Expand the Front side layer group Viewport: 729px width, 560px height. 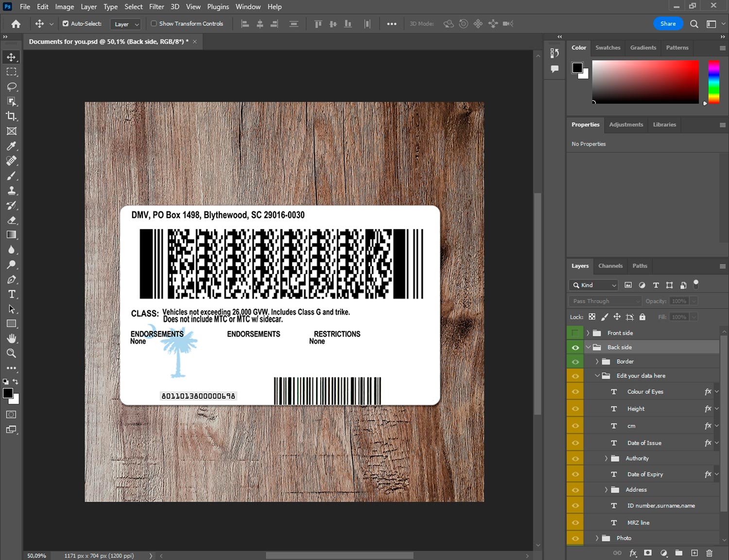(x=588, y=333)
